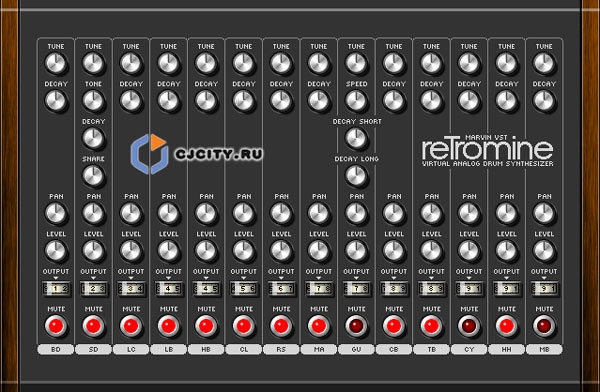This screenshot has width=600, height=392.
Task: Click the TB channel Level knob
Action: click(431, 250)
